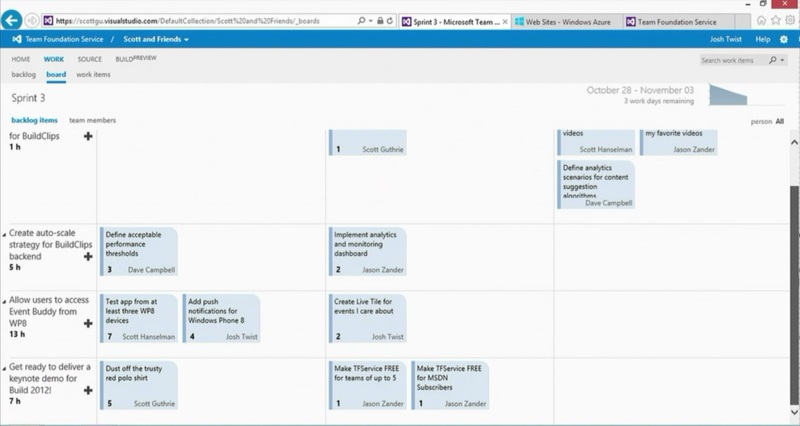
Task: Click the browser back arrow button
Action: (11, 20)
